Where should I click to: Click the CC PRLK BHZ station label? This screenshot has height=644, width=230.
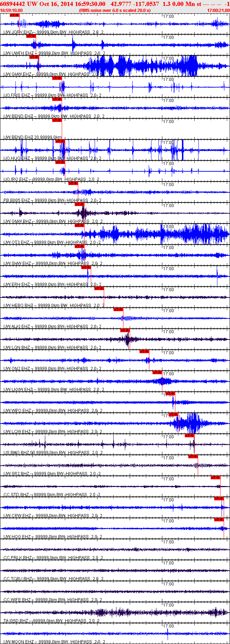click(x=53, y=558)
